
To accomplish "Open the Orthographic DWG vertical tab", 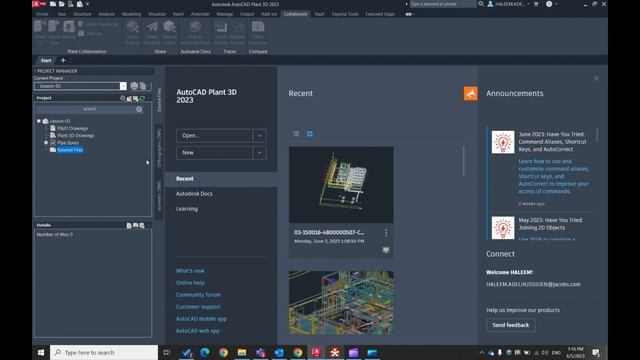I will pyautogui.click(x=159, y=148).
